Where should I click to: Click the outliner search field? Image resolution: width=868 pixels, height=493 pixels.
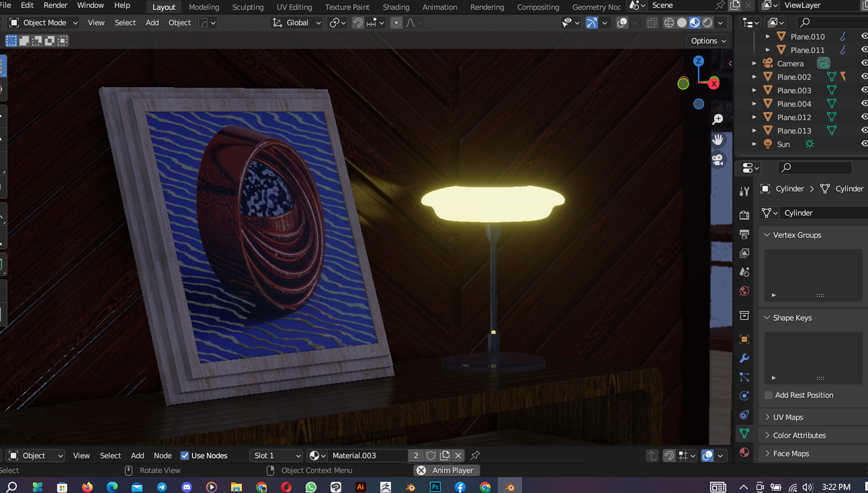[833, 23]
